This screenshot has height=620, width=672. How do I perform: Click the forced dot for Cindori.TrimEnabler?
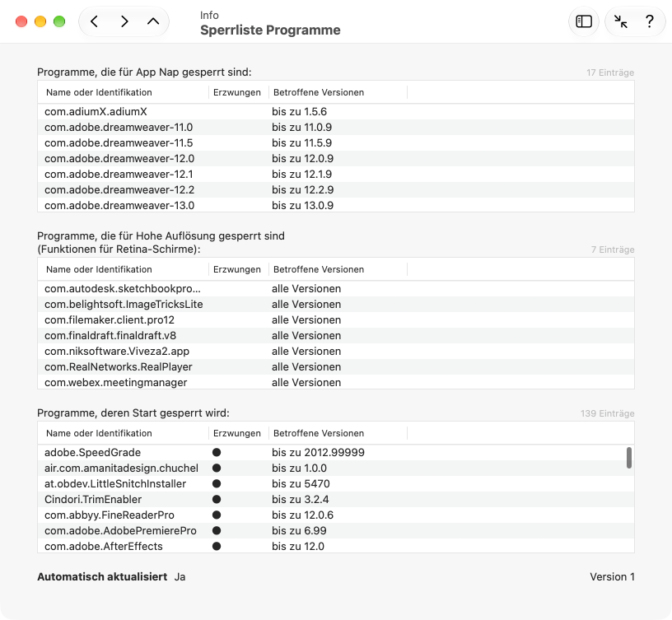click(217, 499)
